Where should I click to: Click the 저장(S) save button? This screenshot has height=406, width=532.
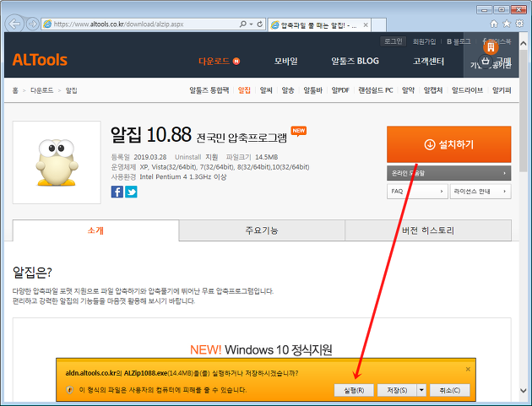click(x=397, y=390)
